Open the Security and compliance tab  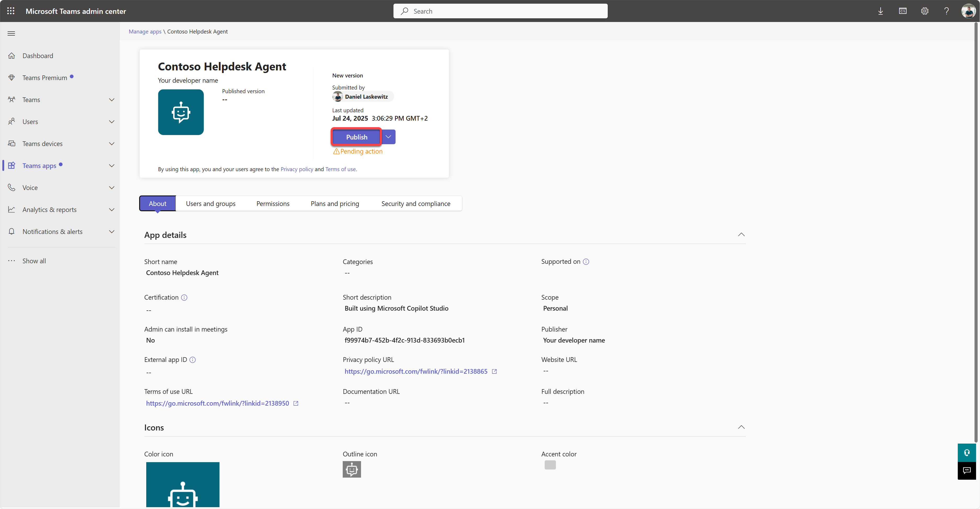point(415,204)
